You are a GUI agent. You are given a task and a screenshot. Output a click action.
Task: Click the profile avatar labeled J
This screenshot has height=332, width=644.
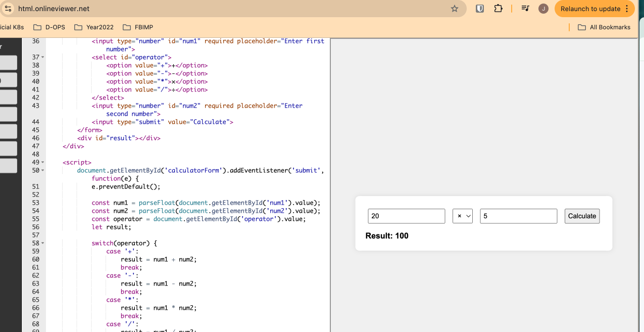coord(543,9)
